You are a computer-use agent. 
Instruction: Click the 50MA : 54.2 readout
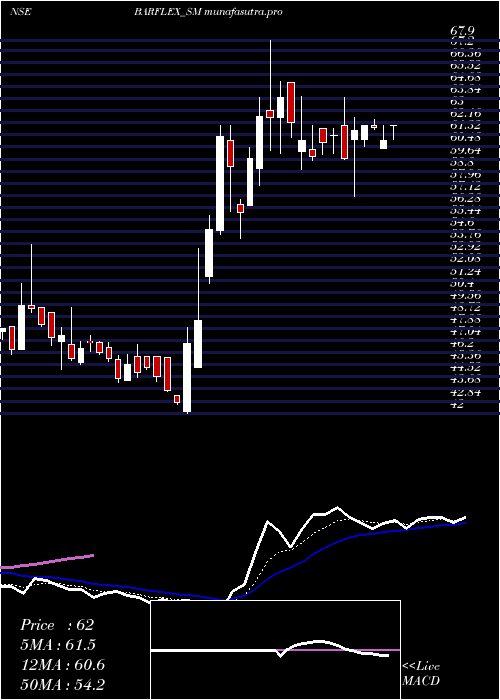62,684
